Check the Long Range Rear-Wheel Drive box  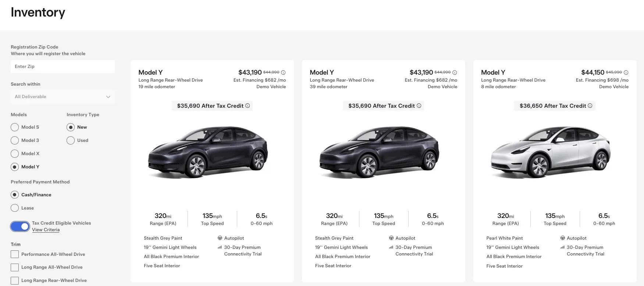coord(15,280)
